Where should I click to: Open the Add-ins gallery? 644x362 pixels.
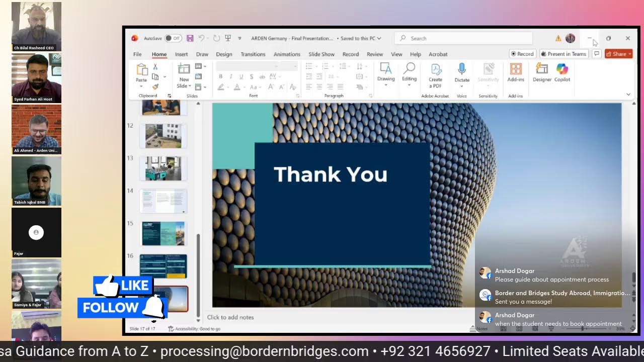point(516,72)
